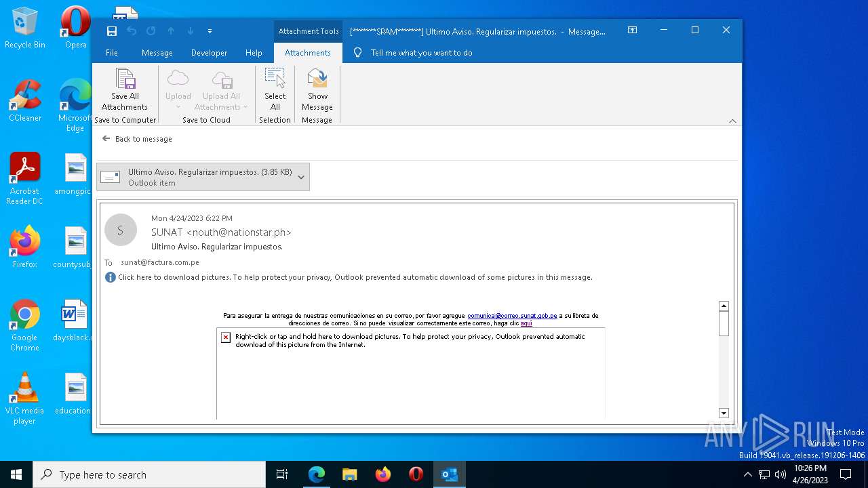
Task: Click the Ribbon Display Options icon
Action: click(632, 30)
